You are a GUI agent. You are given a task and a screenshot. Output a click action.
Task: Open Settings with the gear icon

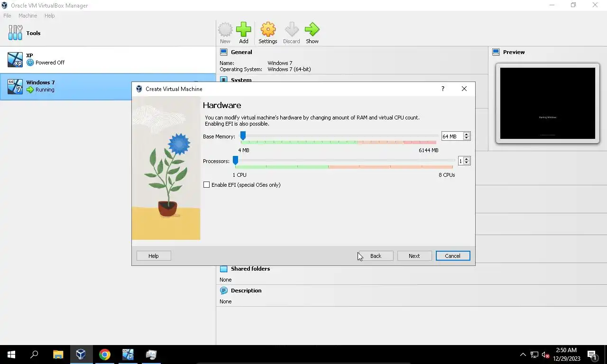(268, 30)
